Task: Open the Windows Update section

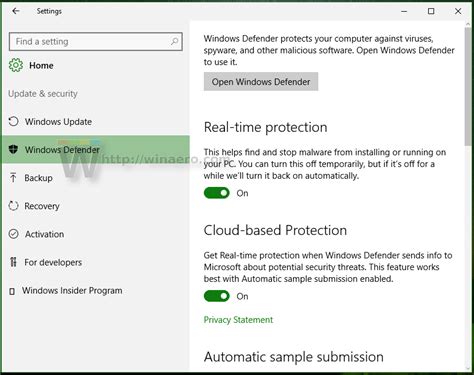Action: tap(96, 122)
